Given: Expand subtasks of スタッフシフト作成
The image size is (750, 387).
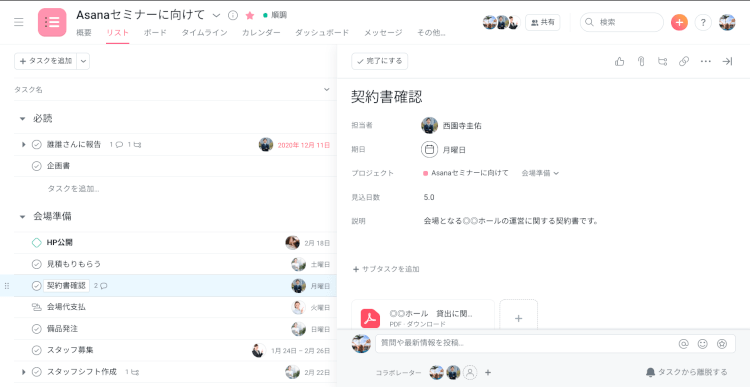Looking at the screenshot, I should point(23,372).
